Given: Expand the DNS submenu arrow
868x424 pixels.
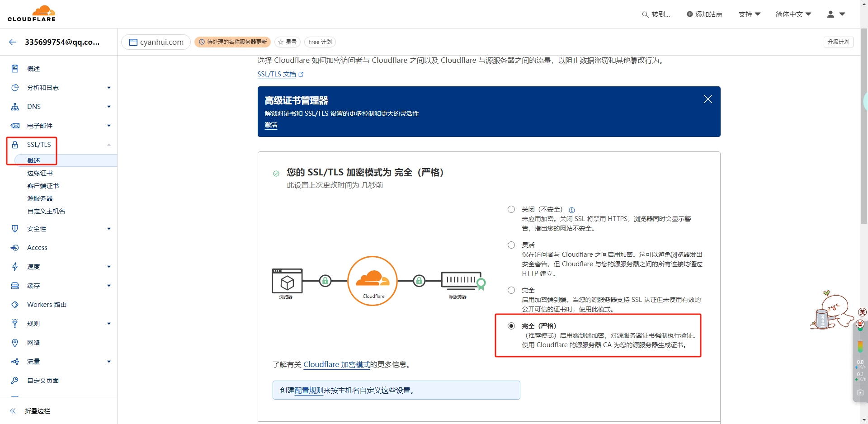Looking at the screenshot, I should pos(109,107).
